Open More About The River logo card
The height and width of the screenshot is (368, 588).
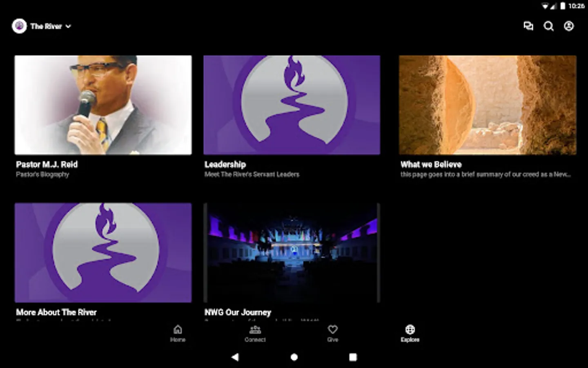point(103,253)
